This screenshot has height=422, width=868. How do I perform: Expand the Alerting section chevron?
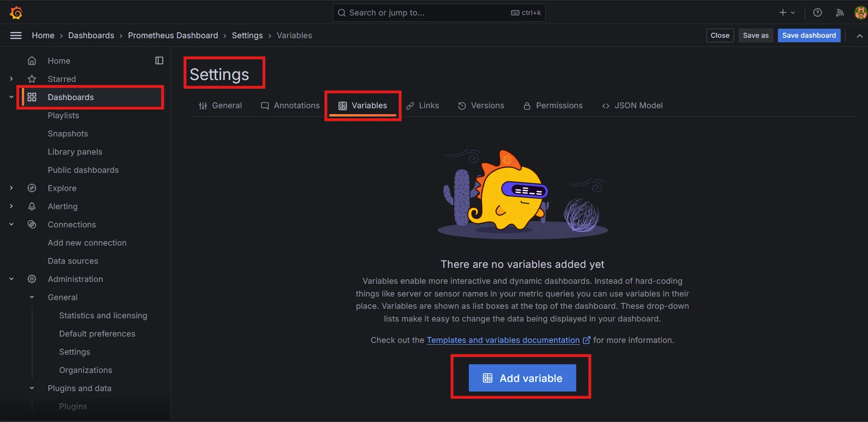[x=11, y=206]
